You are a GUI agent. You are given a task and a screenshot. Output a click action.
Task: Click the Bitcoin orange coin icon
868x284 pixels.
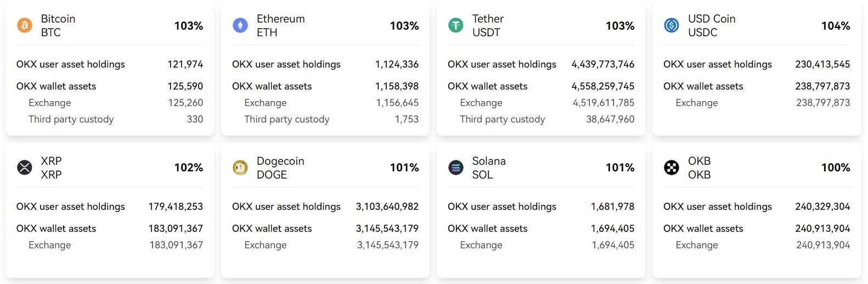(x=25, y=25)
